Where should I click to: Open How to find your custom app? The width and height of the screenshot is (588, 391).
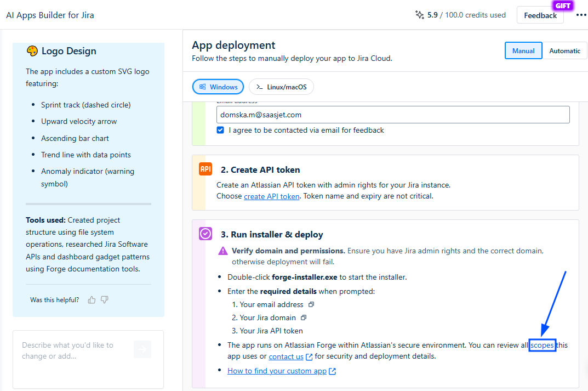[277, 371]
